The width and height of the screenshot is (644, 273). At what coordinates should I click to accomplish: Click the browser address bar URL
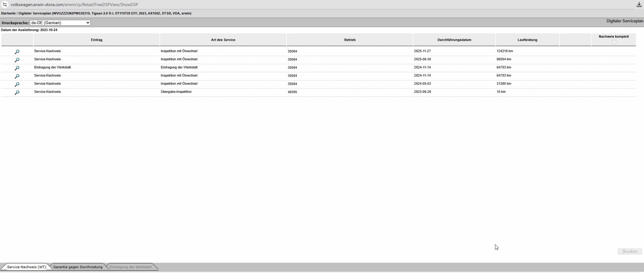[x=74, y=5]
